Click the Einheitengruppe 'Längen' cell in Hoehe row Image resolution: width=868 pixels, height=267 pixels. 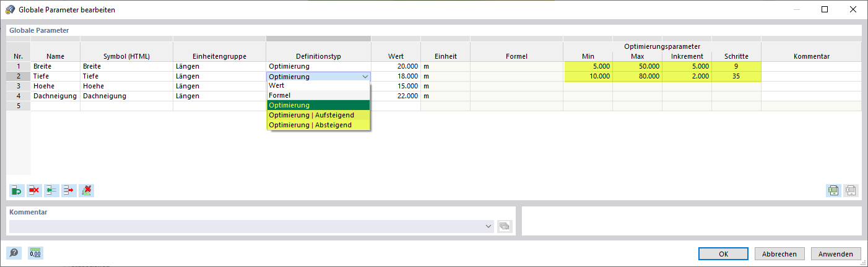219,86
